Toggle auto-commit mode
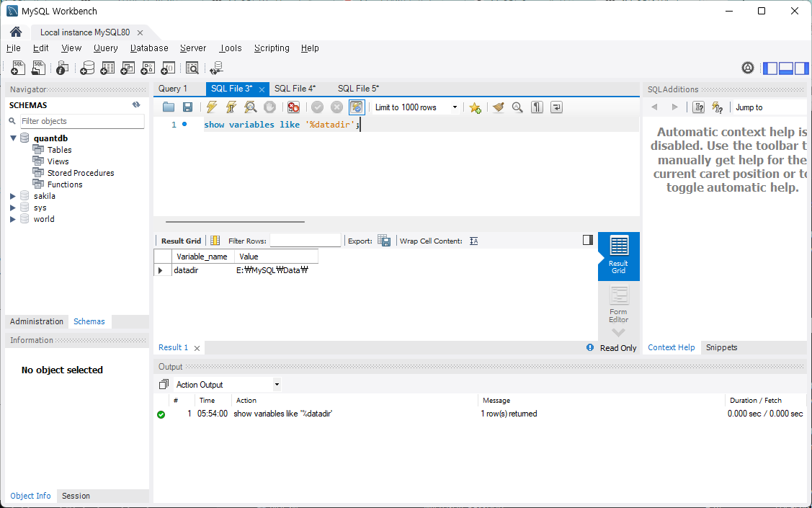The width and height of the screenshot is (812, 508). pos(357,107)
